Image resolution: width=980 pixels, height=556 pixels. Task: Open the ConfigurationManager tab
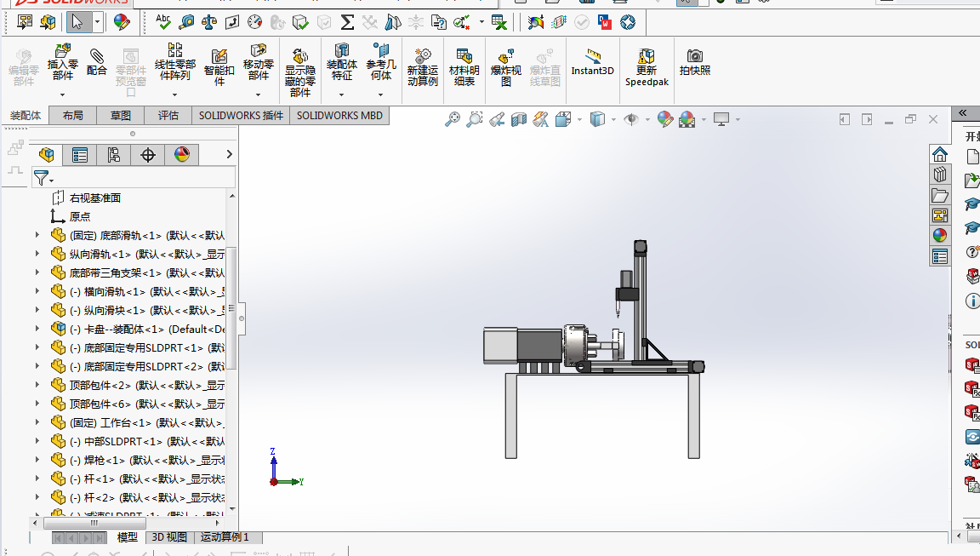coord(114,154)
